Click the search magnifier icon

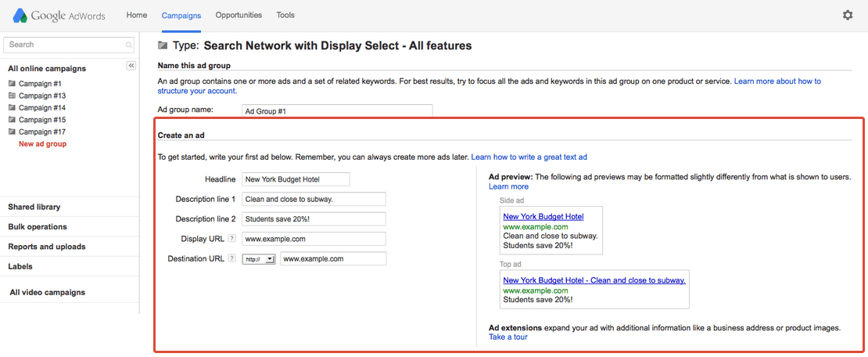[x=129, y=45]
